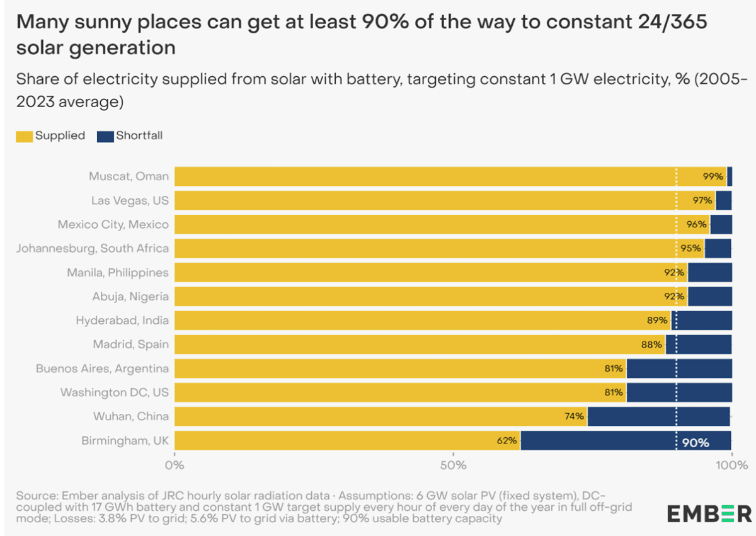756x536 pixels.
Task: Click the white 90% marker label
Action: (696, 443)
